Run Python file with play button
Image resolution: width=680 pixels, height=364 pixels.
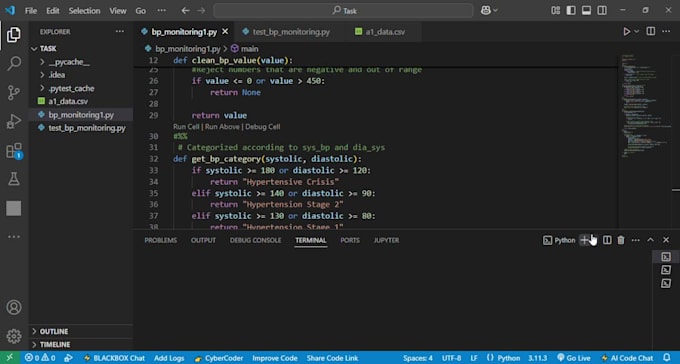coord(627,31)
